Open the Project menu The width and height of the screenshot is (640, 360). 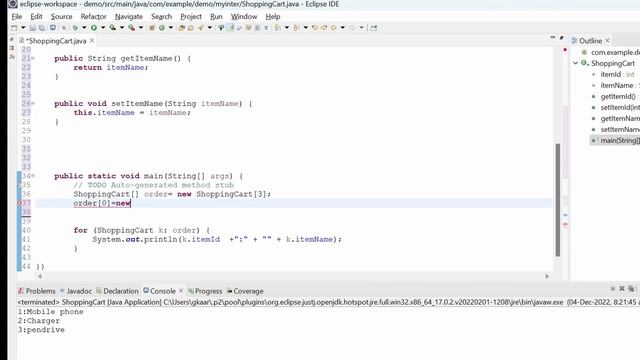[x=191, y=16]
